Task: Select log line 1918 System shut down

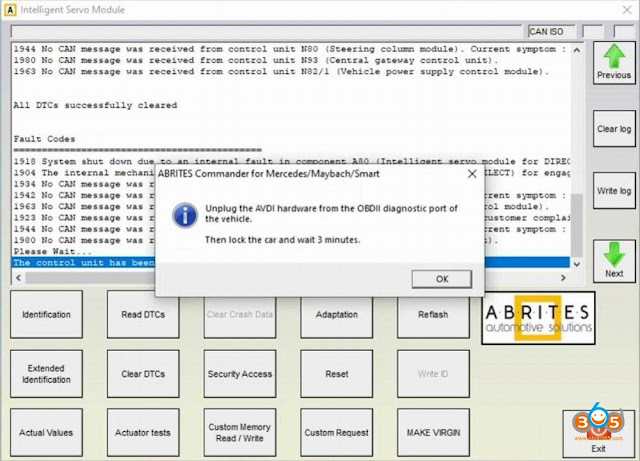Action: click(291, 162)
